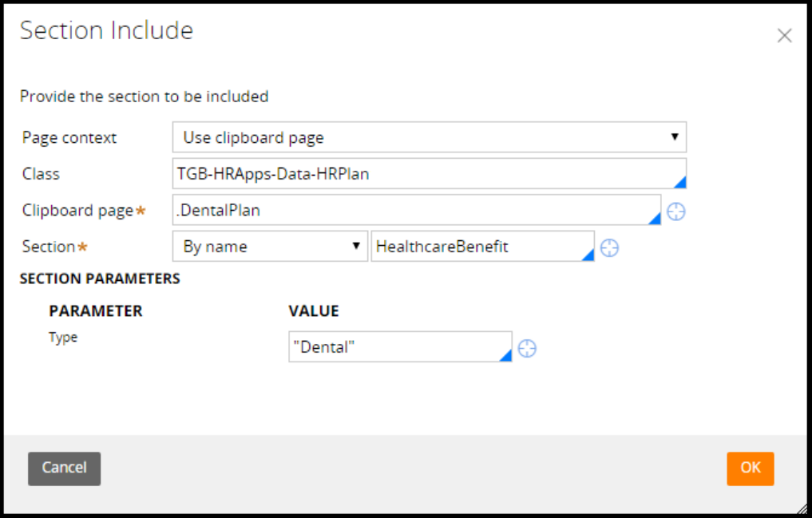The height and width of the screenshot is (518, 812).
Task: Click blue corner of HealthcareBenefit field
Action: (588, 255)
